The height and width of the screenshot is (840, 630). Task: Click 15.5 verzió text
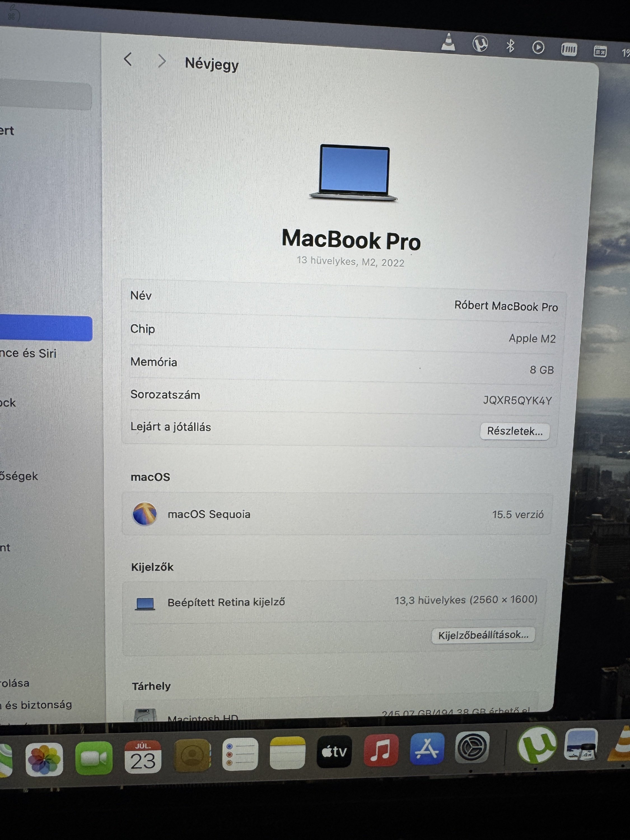[x=518, y=515]
